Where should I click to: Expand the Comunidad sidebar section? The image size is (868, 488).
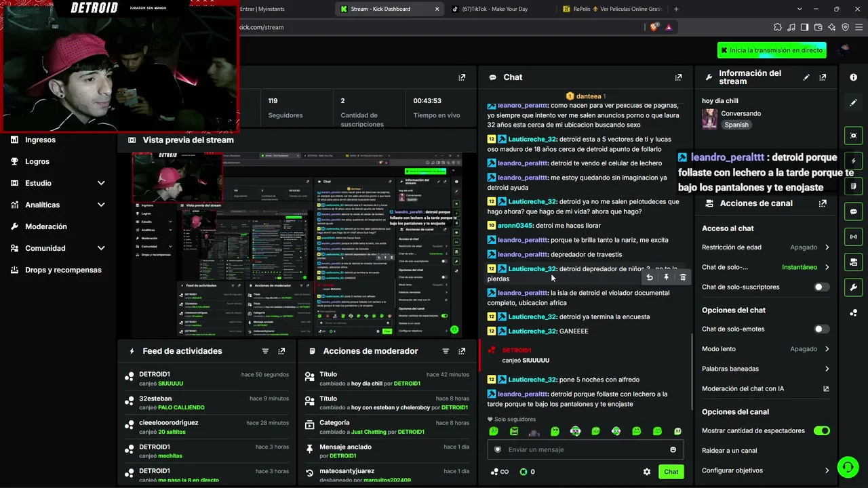pyautogui.click(x=101, y=248)
